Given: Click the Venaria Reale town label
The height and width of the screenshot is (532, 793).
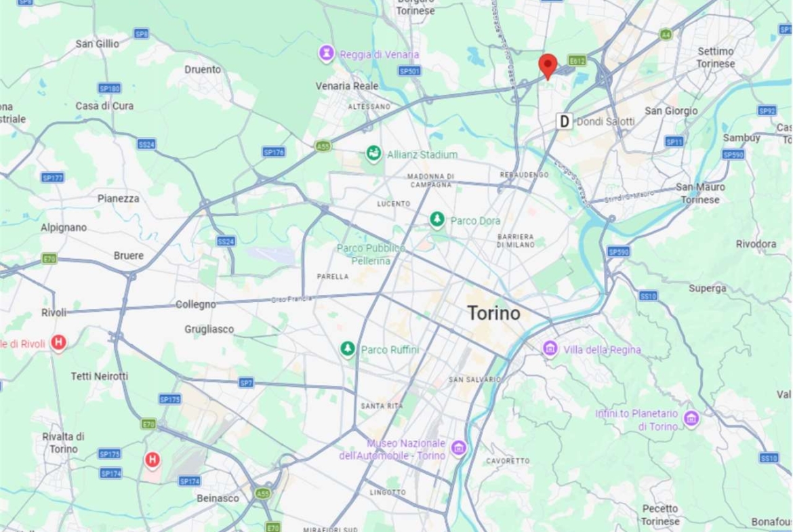Looking at the screenshot, I should pos(347,86).
